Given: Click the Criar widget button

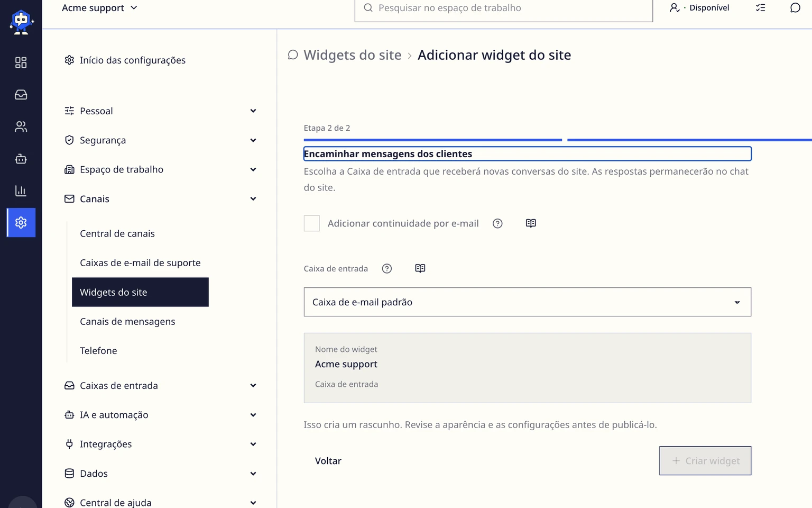Looking at the screenshot, I should pyautogui.click(x=705, y=461).
